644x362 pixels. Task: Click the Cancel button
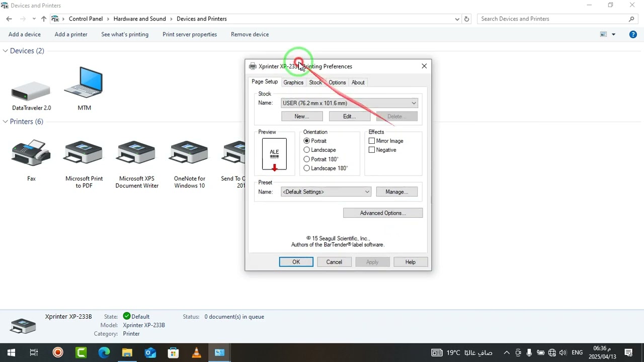pyautogui.click(x=334, y=262)
